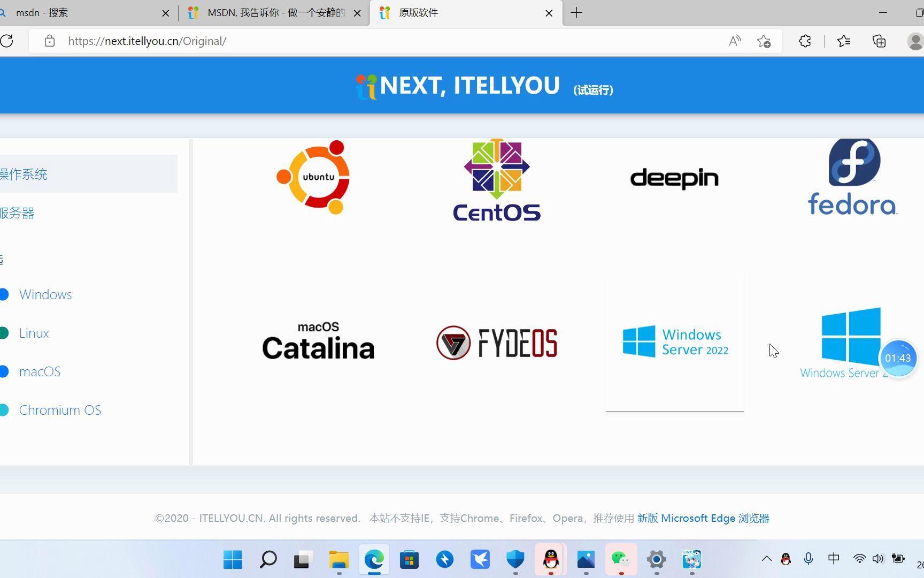
Task: Switch to the MSDN, 我告诉你 tab
Action: click(x=273, y=13)
